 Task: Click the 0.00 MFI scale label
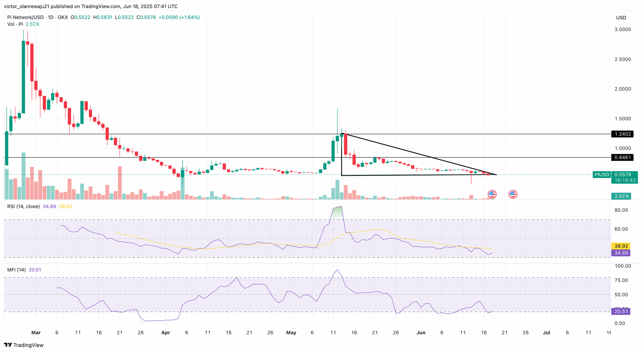click(x=620, y=323)
